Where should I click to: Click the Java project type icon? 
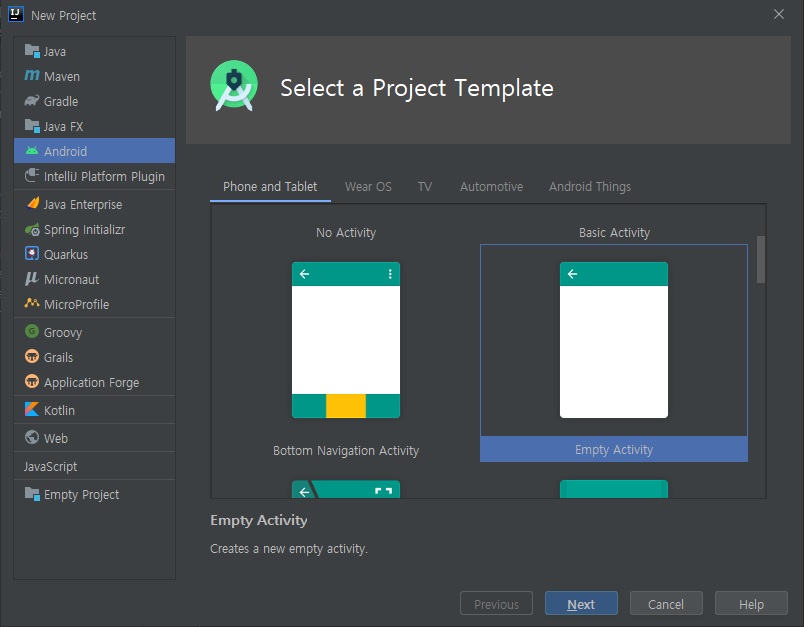point(32,51)
